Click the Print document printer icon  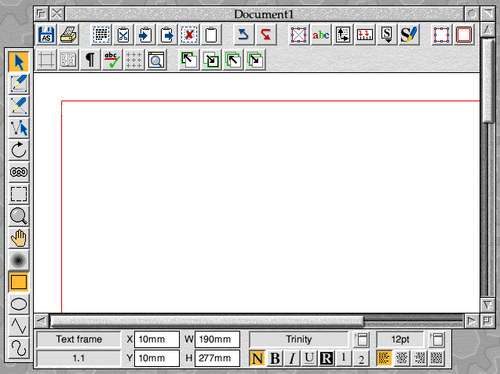[x=69, y=35]
